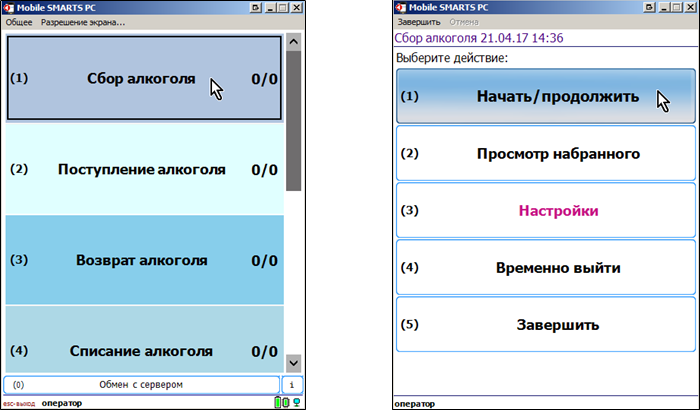Screen dimensions: 700x410
Task: Click esc-выход label in left status bar
Action: pos(19,404)
